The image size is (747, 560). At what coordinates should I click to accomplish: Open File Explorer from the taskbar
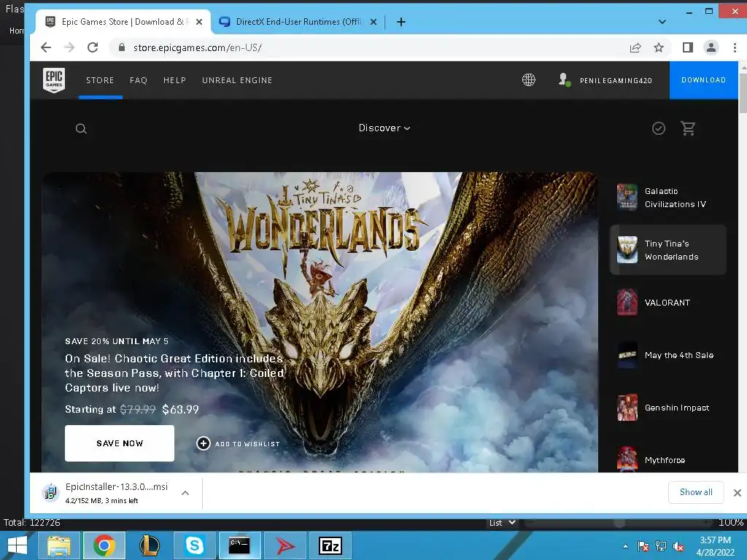[x=58, y=545]
